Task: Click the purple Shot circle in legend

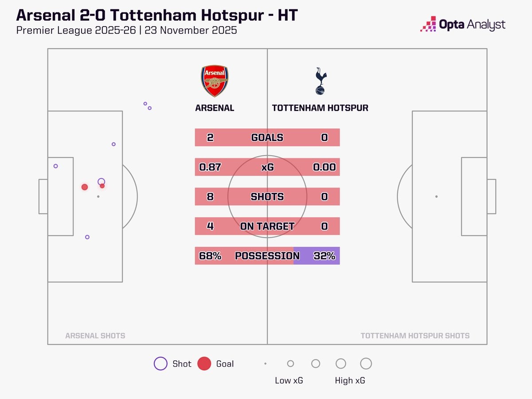Action: [x=160, y=364]
